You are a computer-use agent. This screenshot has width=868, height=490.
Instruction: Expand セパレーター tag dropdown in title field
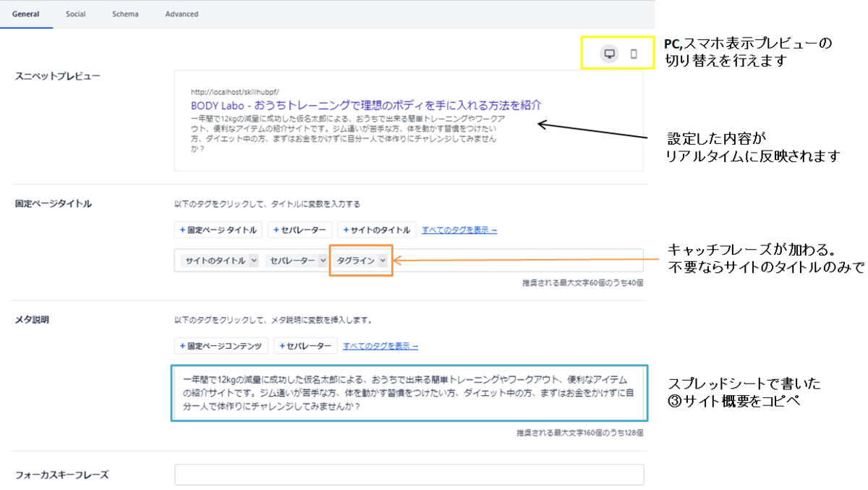coord(323,261)
